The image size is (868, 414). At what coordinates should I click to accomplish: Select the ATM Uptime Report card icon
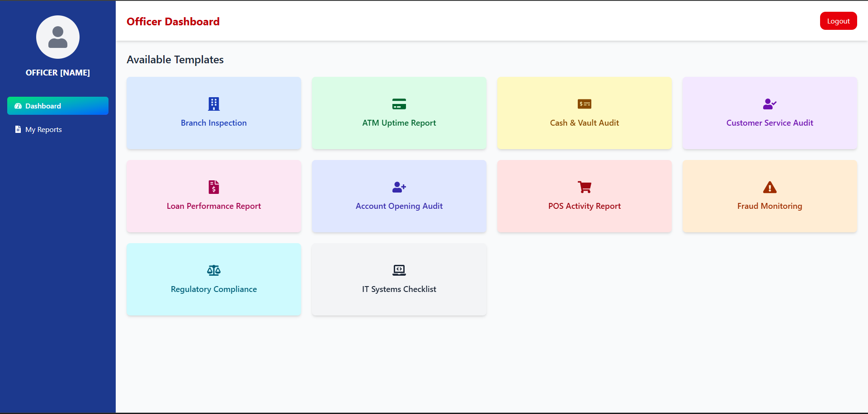tap(399, 104)
